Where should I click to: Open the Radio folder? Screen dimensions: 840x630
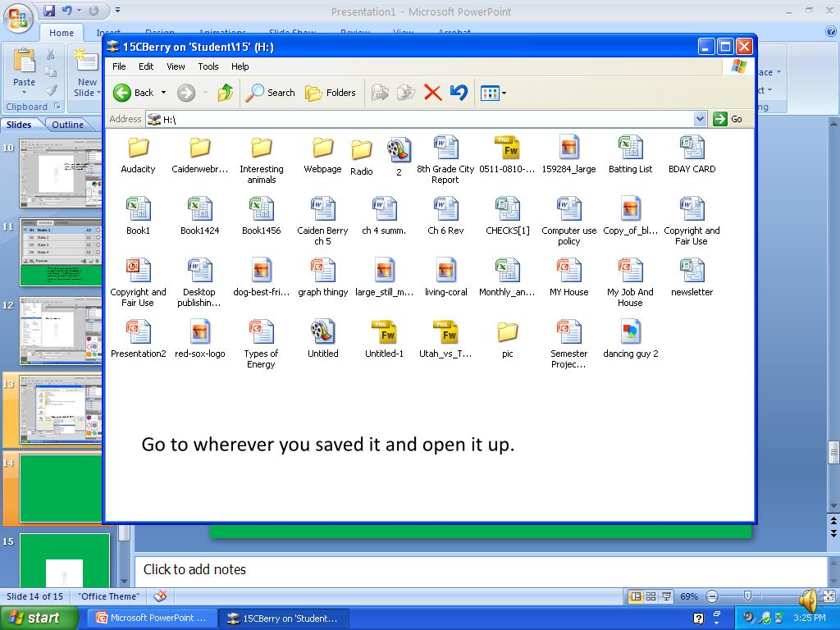362,157
